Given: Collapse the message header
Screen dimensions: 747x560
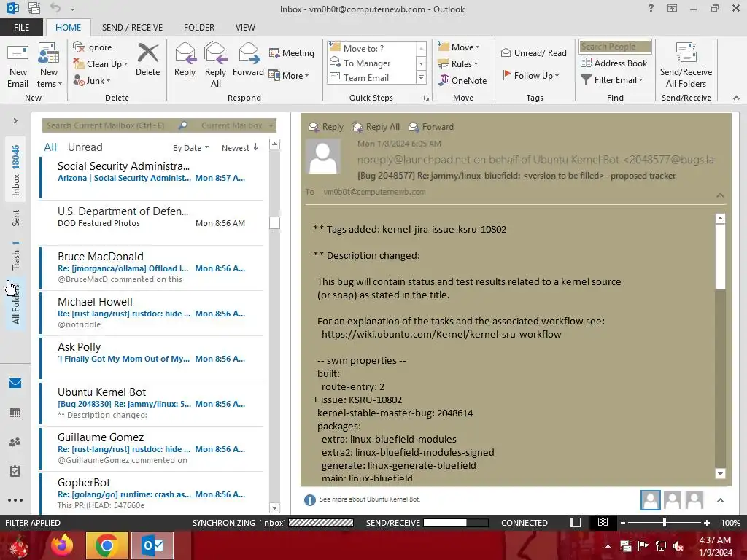Looking at the screenshot, I should [720, 195].
